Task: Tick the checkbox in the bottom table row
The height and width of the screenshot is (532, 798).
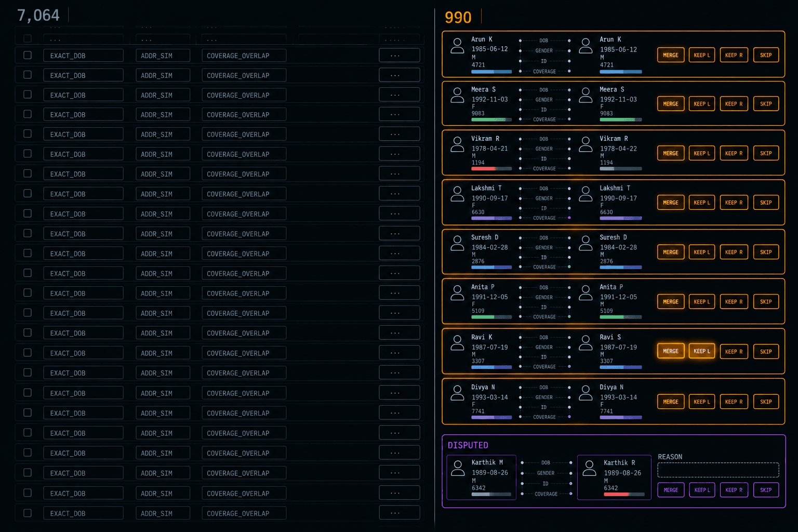Action: click(x=28, y=513)
